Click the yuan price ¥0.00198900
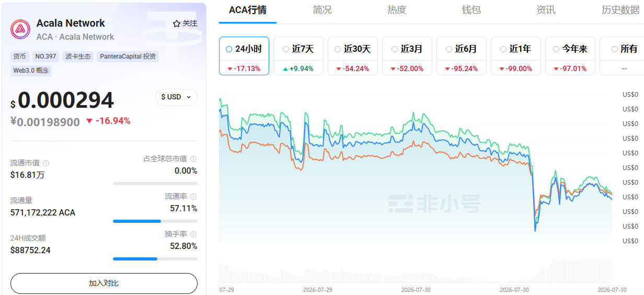Viewport: 644px width, 295px height. pyautogui.click(x=45, y=122)
